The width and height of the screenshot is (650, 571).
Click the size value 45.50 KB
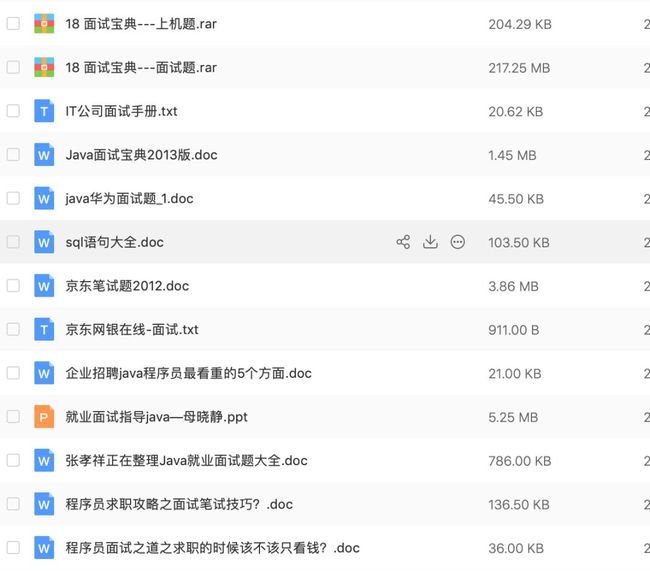point(516,199)
